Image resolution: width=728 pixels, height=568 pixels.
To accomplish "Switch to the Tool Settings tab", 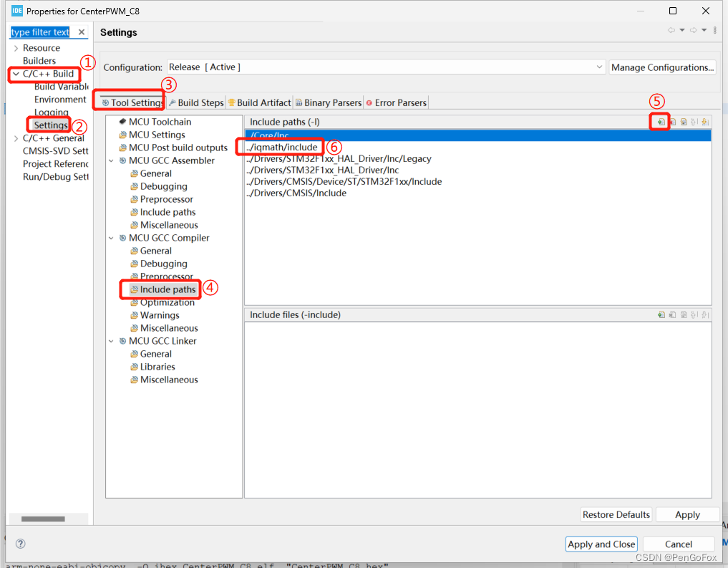I will (132, 102).
